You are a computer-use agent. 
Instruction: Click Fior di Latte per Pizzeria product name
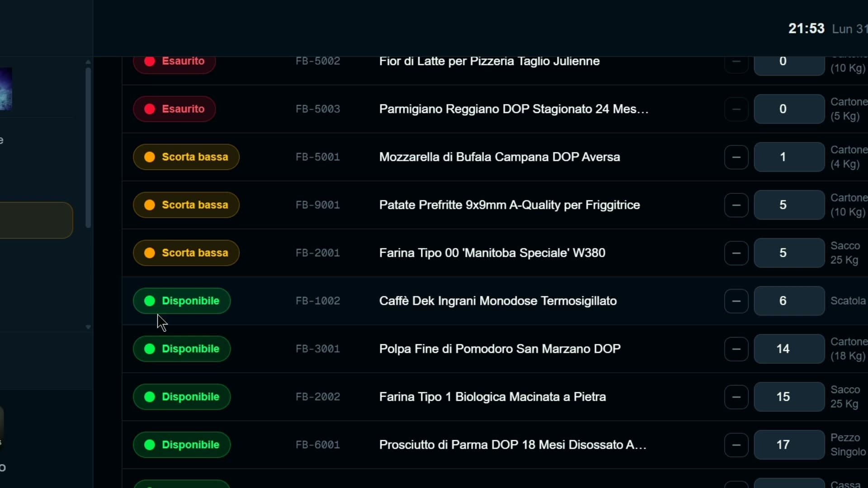tap(489, 61)
